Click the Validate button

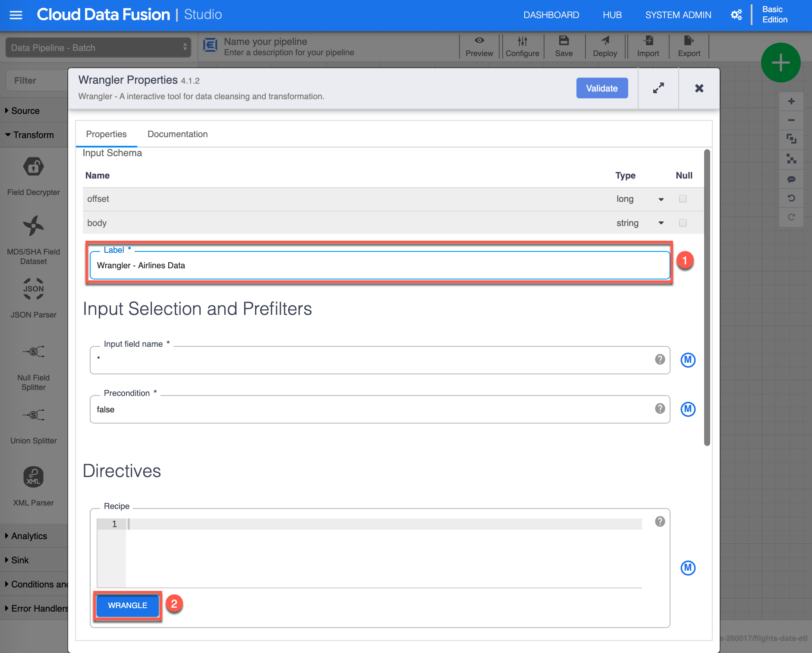pos(601,88)
